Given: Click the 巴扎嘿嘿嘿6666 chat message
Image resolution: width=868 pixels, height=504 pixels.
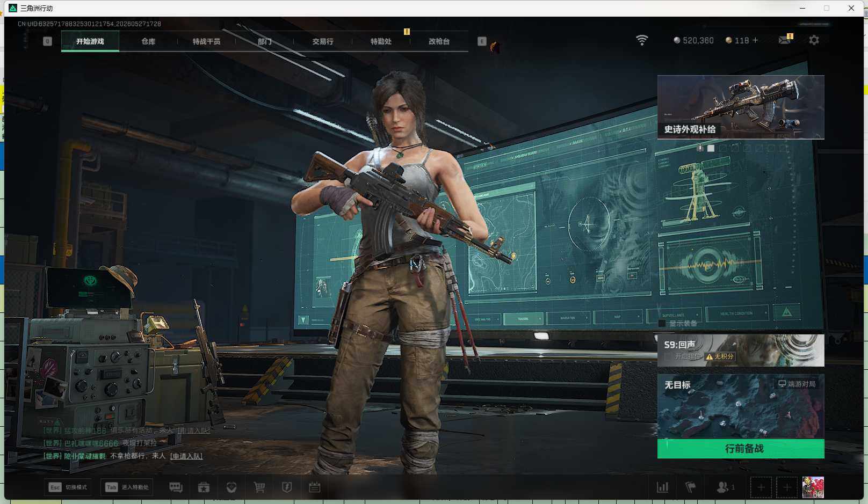Looking at the screenshot, I should pyautogui.click(x=100, y=443).
